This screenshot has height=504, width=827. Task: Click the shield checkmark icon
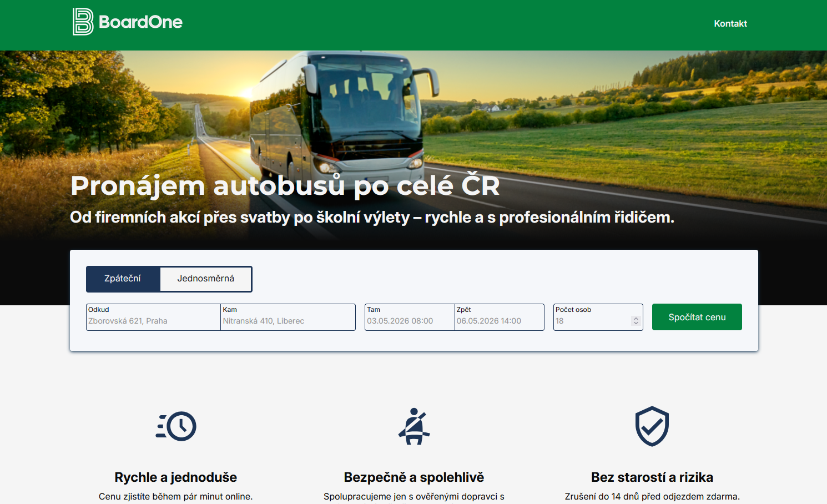pos(652,426)
